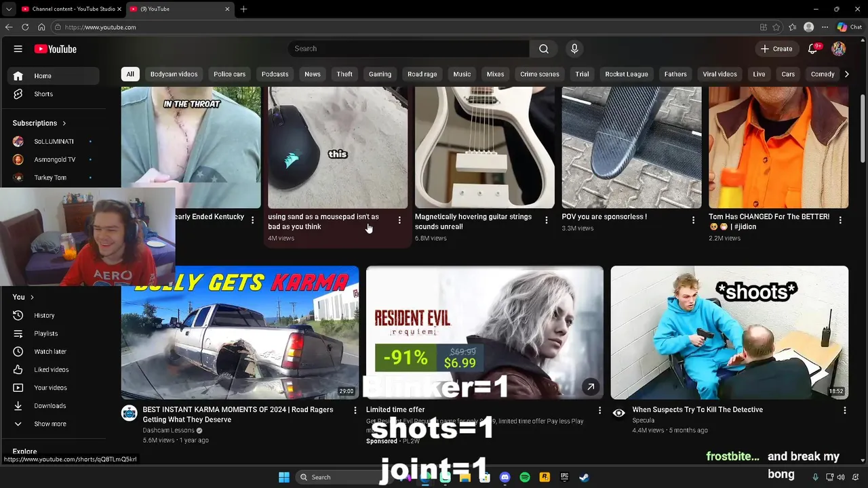Select the Police cars chip
The image size is (868, 488).
[x=229, y=74]
